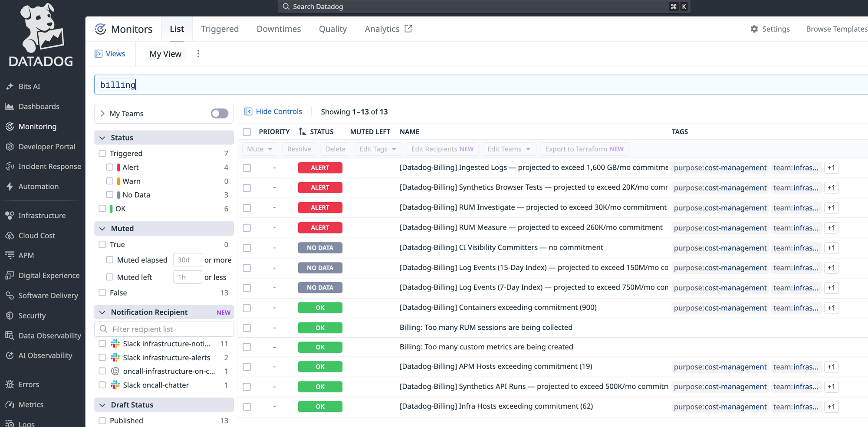Switch to the Downtimes tab
The image size is (868, 427).
point(279,29)
